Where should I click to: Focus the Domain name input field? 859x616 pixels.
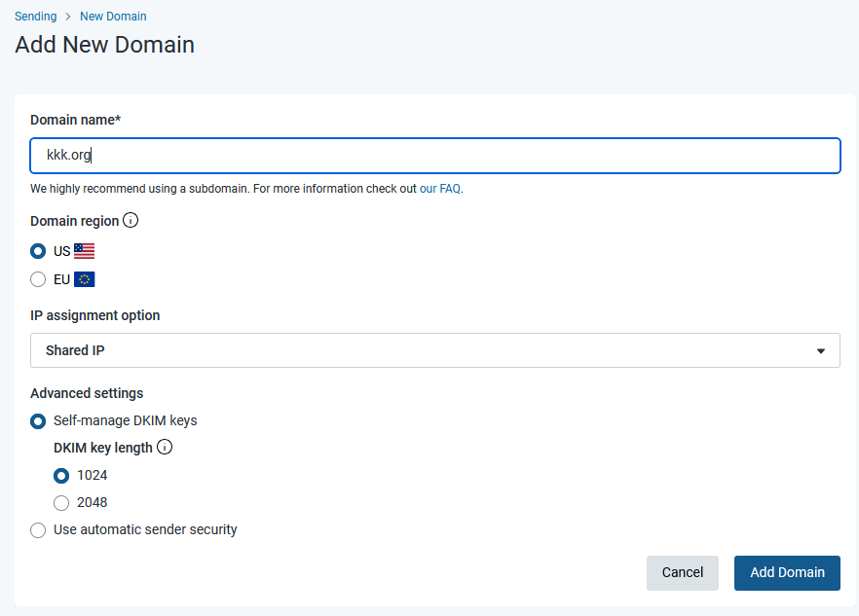(435, 156)
